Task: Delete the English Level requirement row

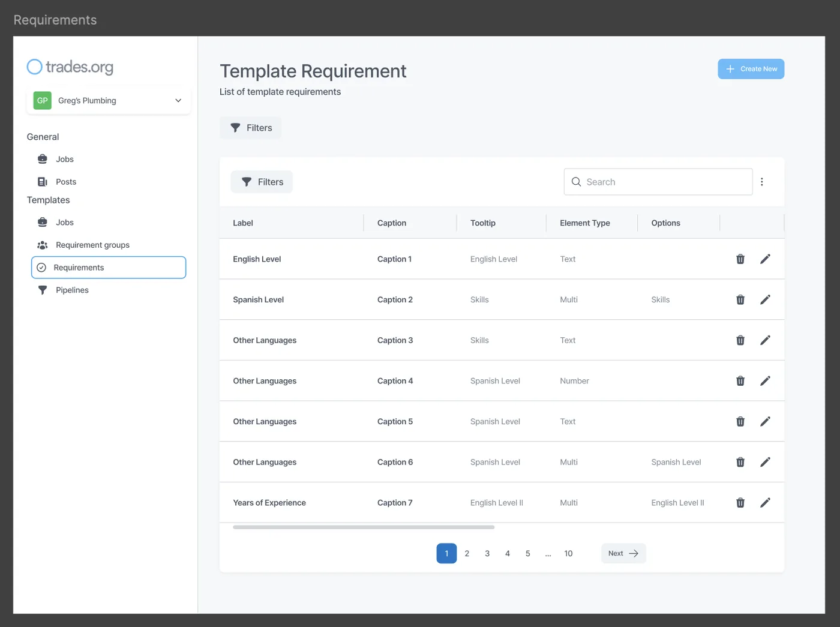Action: point(740,259)
